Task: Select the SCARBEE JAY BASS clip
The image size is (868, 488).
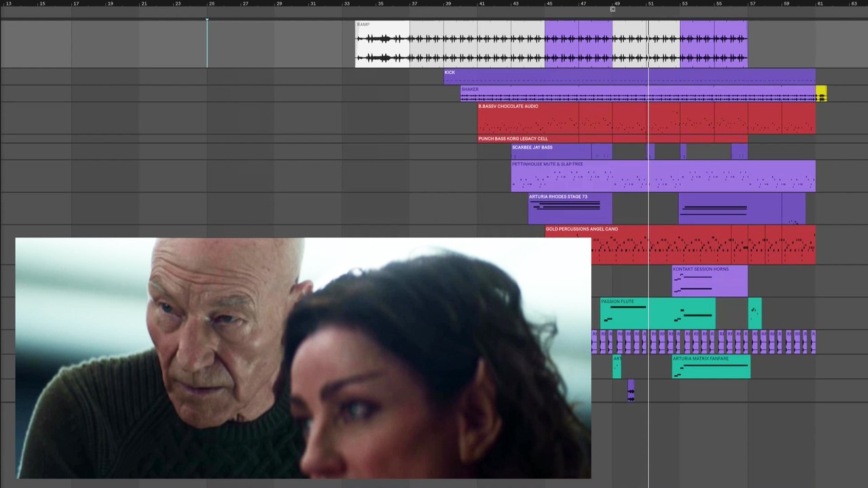Action: (x=561, y=152)
